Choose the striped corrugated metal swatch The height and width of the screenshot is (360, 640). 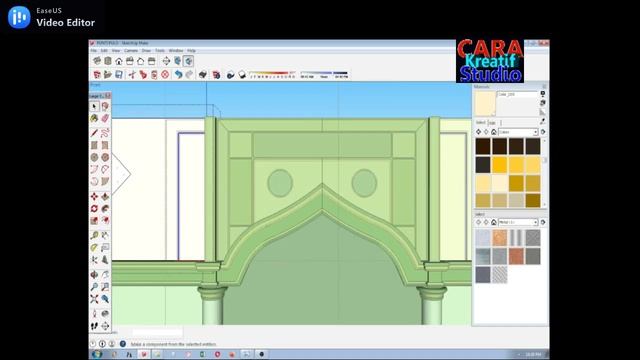coord(516,238)
